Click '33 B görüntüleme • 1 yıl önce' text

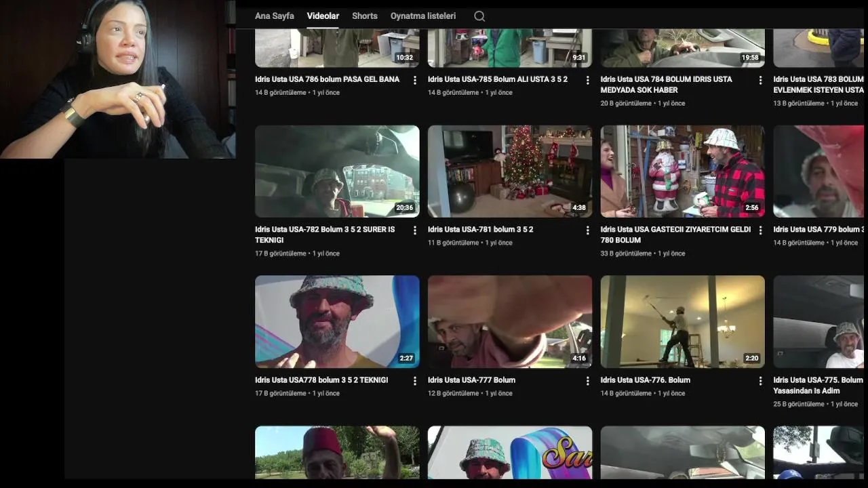click(x=643, y=253)
